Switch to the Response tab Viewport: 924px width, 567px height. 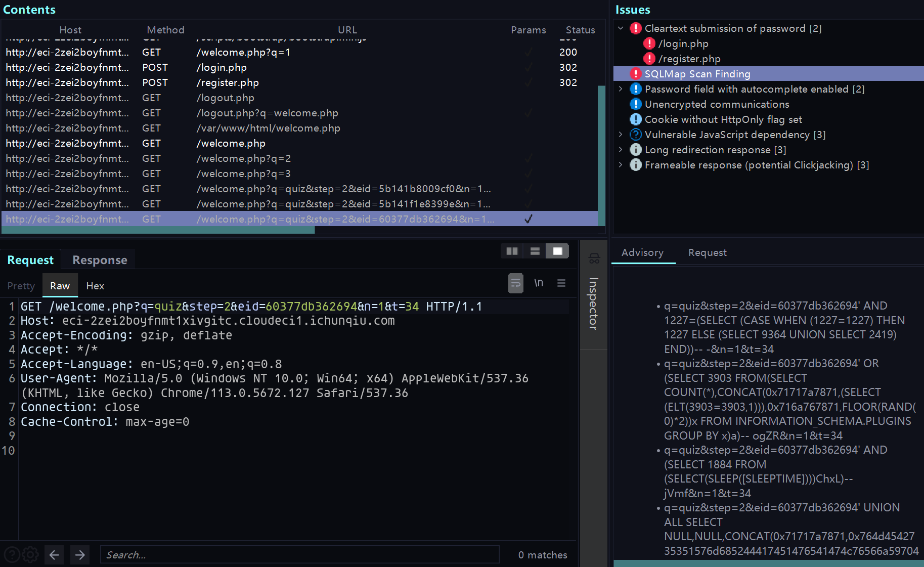click(x=100, y=260)
